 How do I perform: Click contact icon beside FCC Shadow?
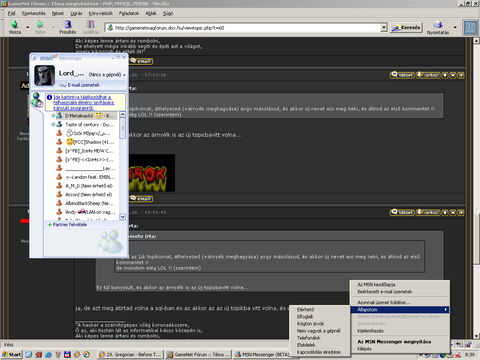pos(59,142)
